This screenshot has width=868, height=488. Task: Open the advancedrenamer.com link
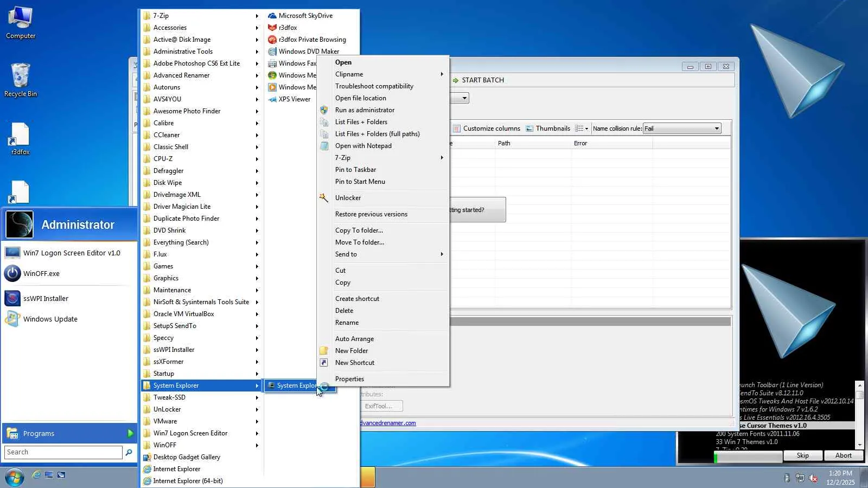pyautogui.click(x=388, y=423)
